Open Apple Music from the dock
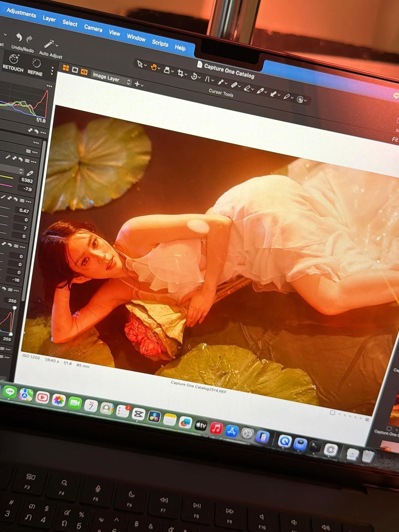Viewport: 399px width, 532px height. pyautogui.click(x=216, y=428)
